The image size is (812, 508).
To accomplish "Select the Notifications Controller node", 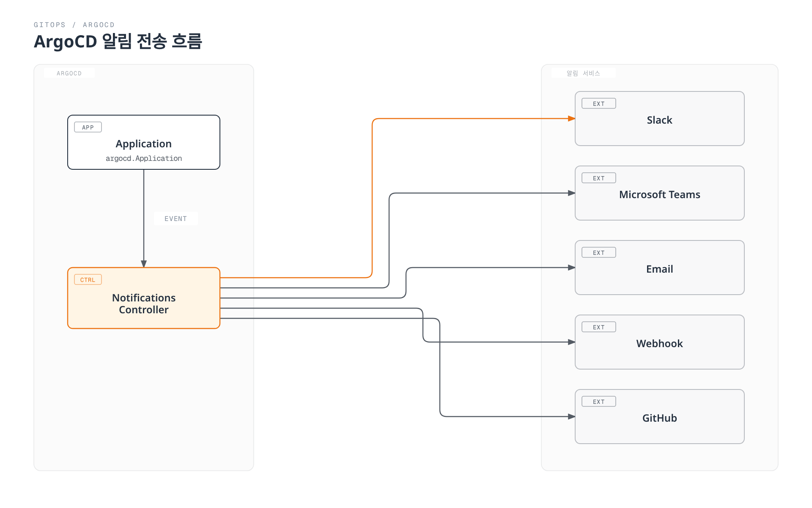I will 144,298.
